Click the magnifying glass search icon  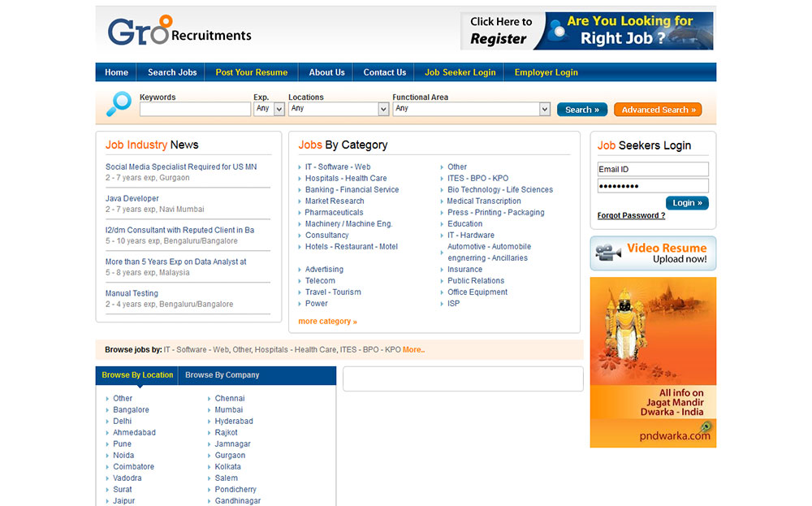coord(119,104)
